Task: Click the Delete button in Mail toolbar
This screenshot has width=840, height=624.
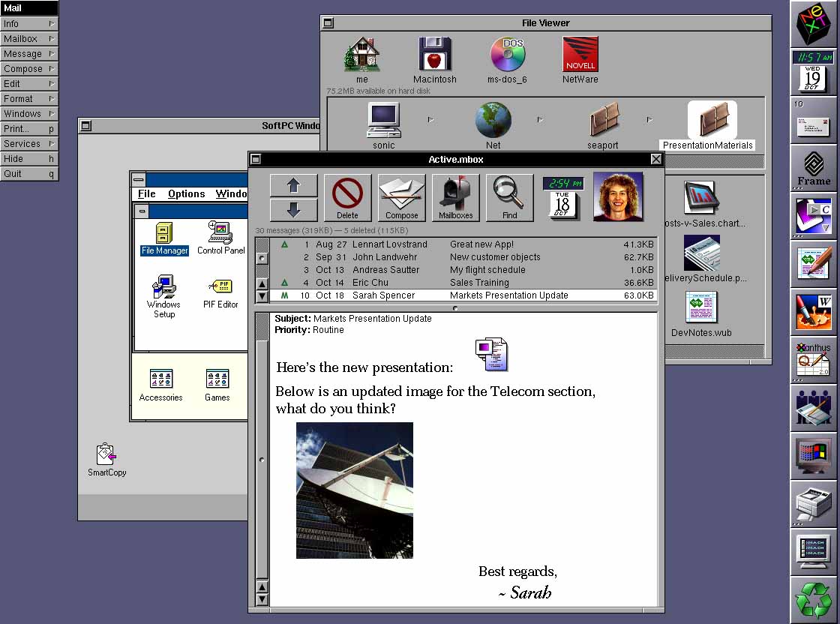Action: coord(347,197)
